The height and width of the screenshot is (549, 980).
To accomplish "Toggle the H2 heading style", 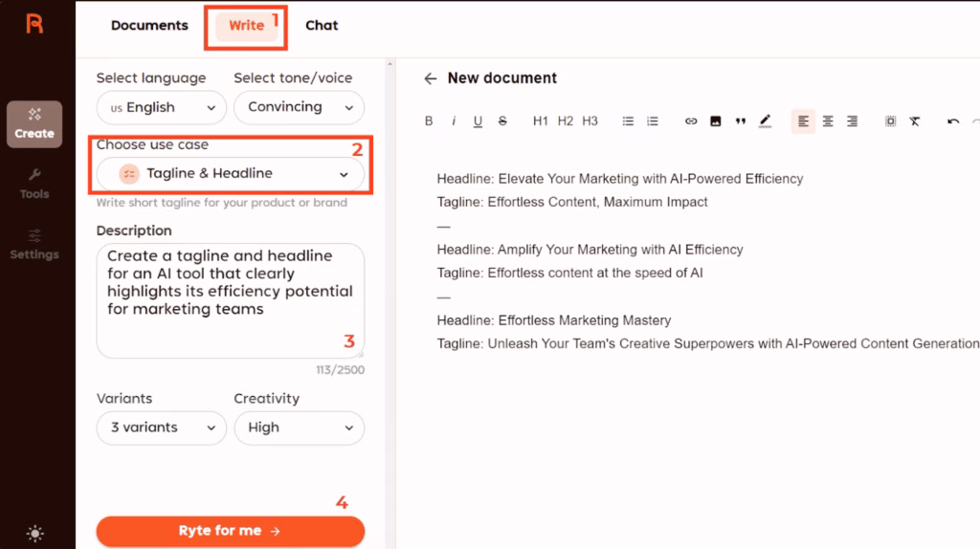I will 566,121.
